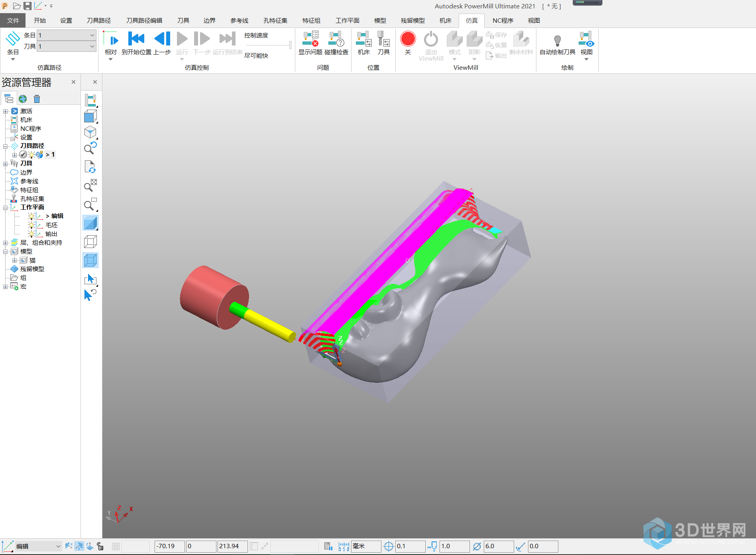Collapse the 工作平面 tree node
The height and width of the screenshot is (555, 756).
(x=5, y=207)
